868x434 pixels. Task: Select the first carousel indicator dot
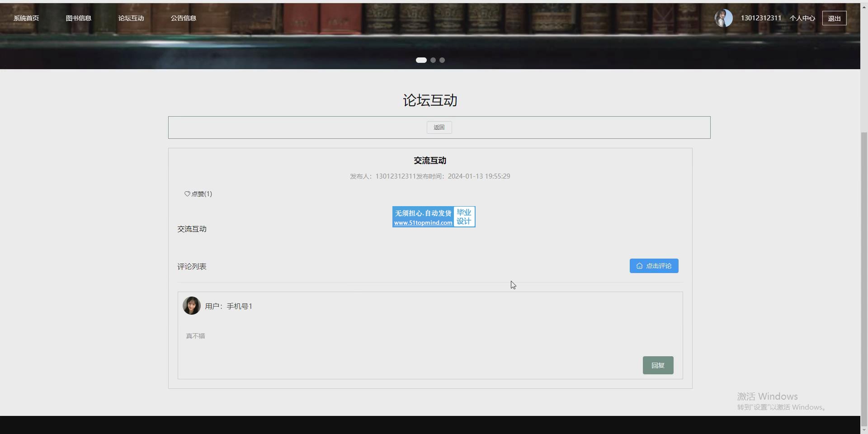pyautogui.click(x=421, y=60)
